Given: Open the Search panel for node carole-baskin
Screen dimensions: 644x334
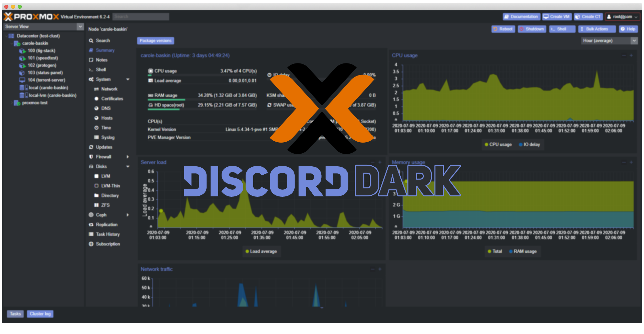Looking at the screenshot, I should click(x=102, y=40).
